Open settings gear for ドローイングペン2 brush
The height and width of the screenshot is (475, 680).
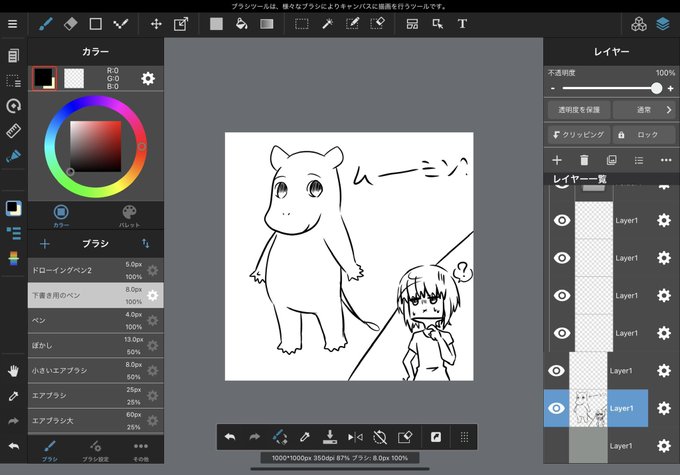(153, 270)
